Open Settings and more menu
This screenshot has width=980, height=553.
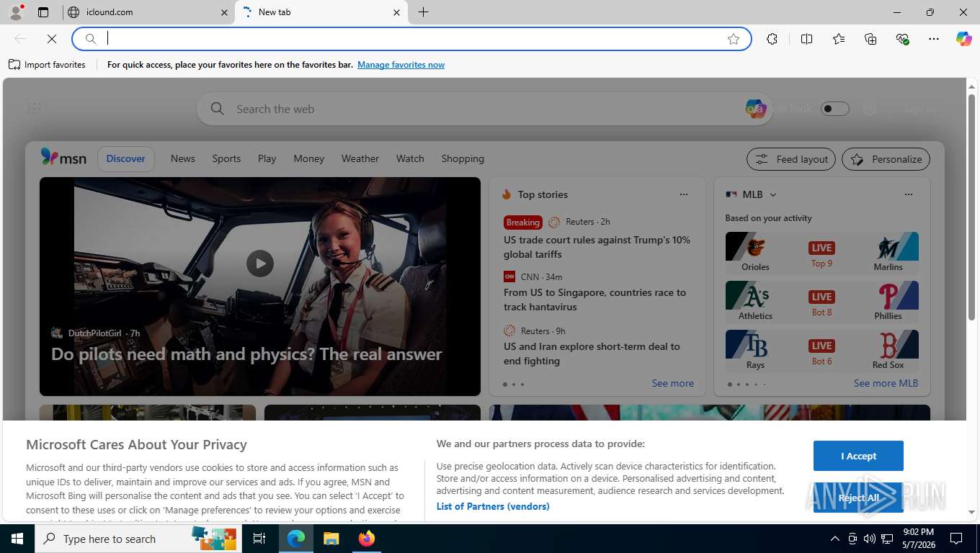(x=934, y=39)
